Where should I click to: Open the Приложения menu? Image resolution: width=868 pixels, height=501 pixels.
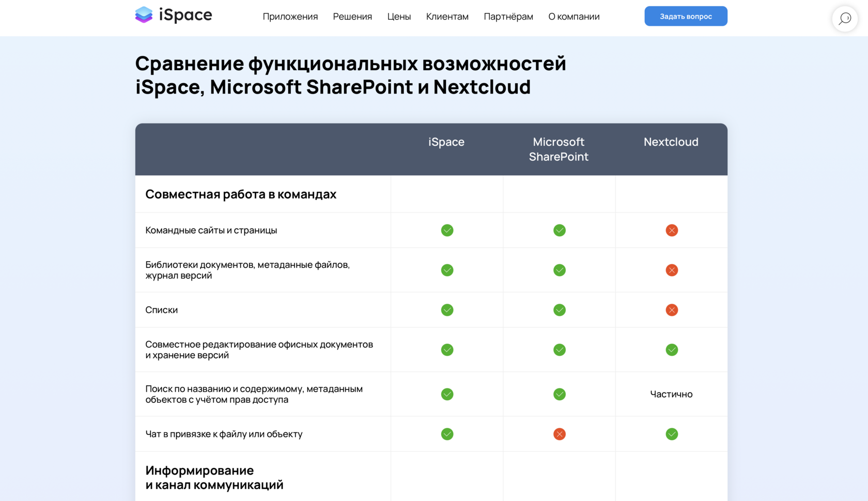(x=290, y=17)
